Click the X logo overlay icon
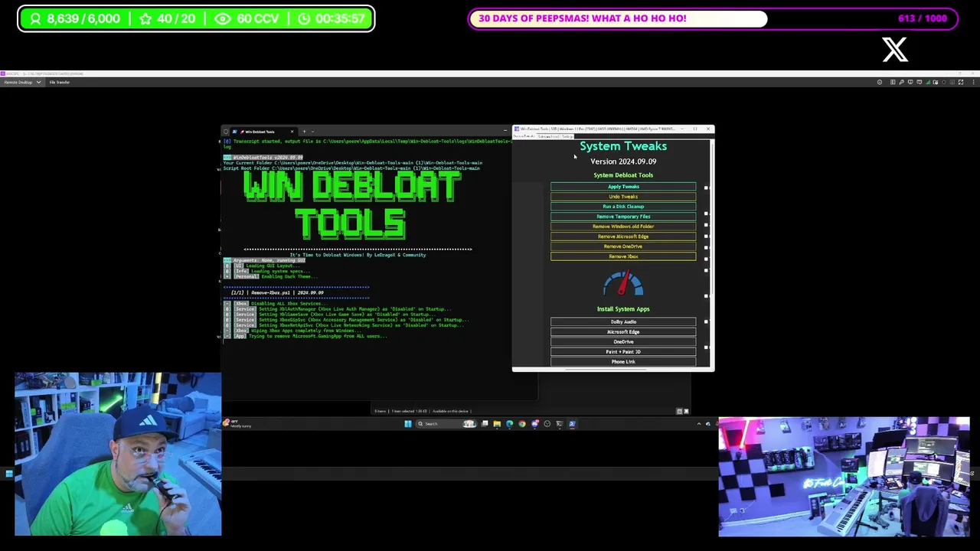The width and height of the screenshot is (980, 551). point(895,50)
